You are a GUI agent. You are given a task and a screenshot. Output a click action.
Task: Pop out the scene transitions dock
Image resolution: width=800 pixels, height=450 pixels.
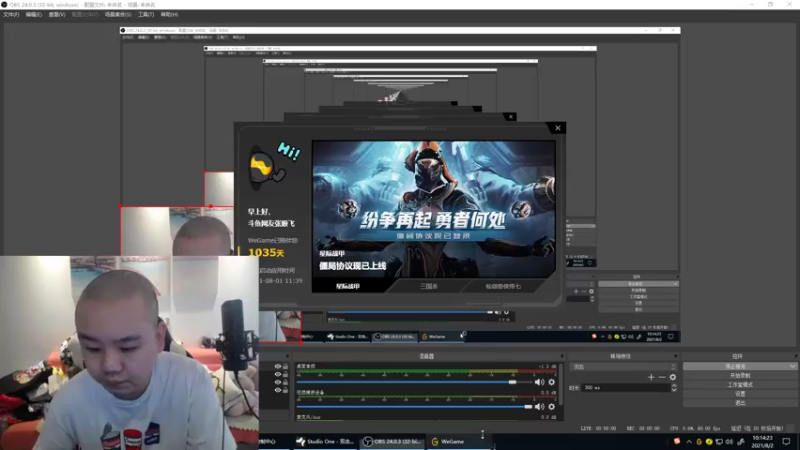pos(676,356)
